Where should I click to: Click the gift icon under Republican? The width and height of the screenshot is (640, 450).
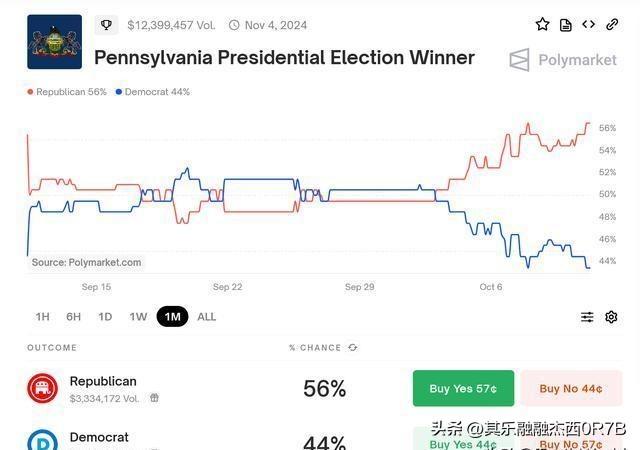click(x=154, y=398)
